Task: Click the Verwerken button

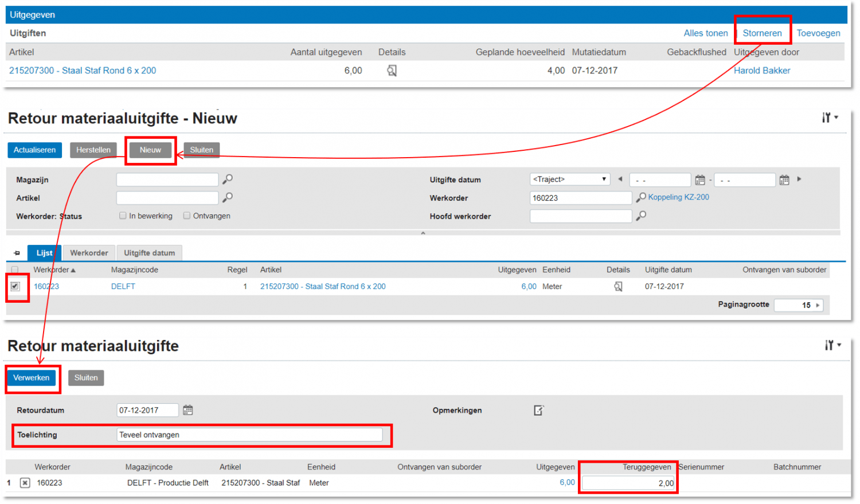Action: pos(32,378)
